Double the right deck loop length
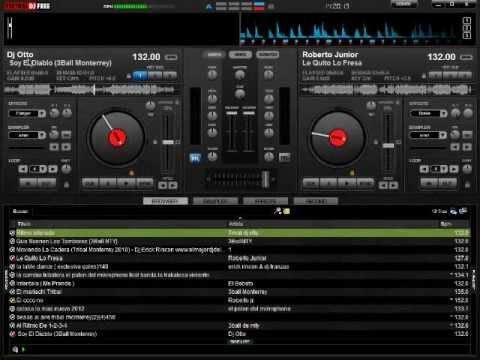 click(454, 169)
